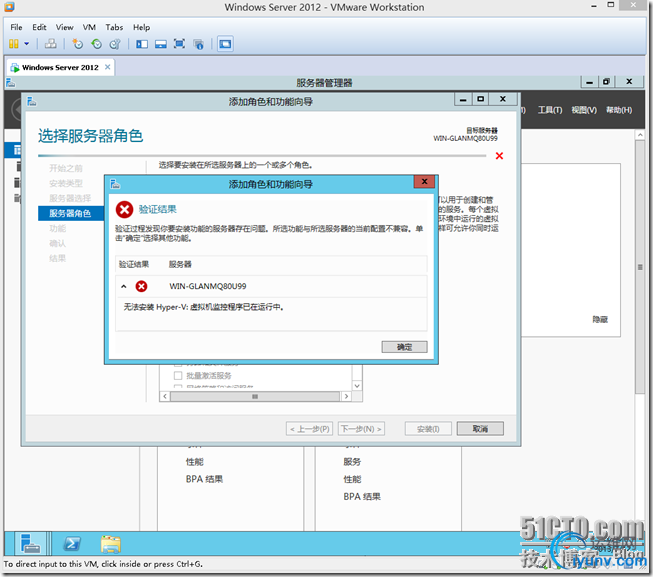Select the console view toolbar icon

tap(225, 44)
